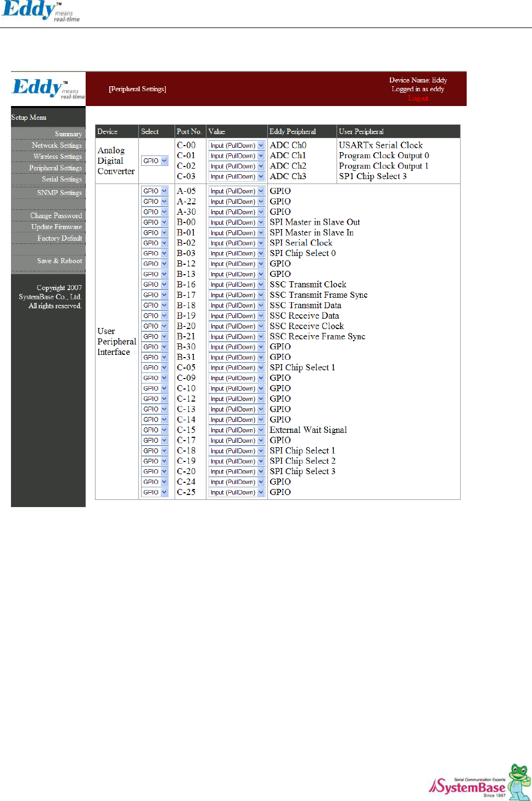Click Update Firmware link
The image size is (532, 801).
[57, 227]
